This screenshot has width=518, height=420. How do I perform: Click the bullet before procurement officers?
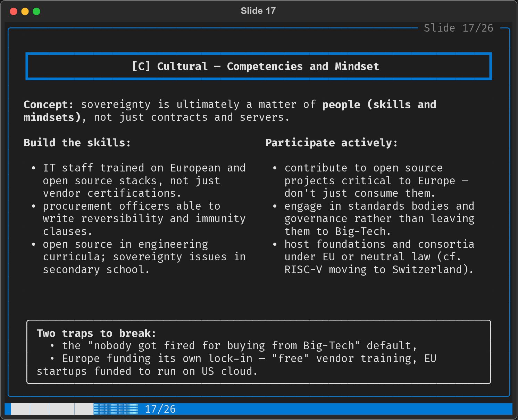(x=33, y=206)
